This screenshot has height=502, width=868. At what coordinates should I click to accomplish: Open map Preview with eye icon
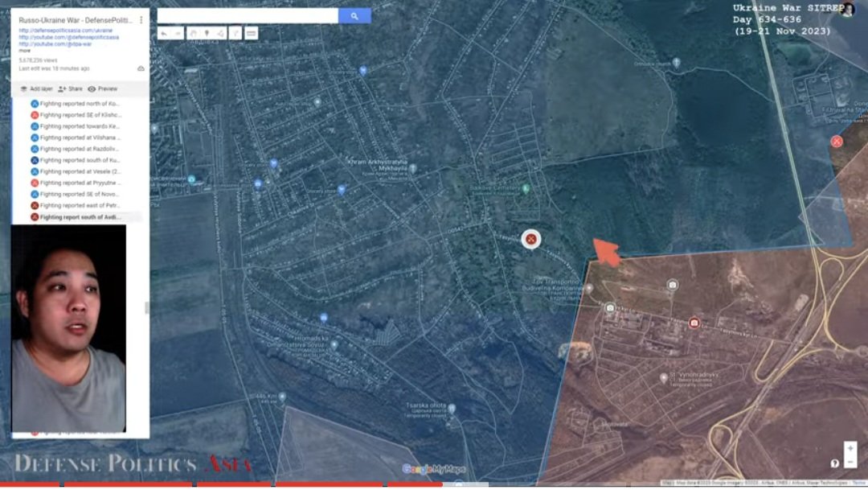point(102,89)
